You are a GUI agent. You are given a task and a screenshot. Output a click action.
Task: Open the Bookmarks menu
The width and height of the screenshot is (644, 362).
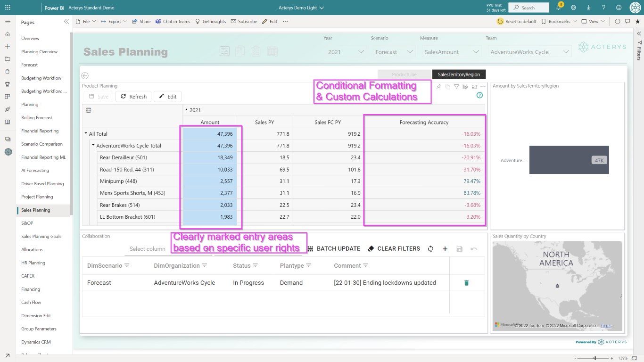pyautogui.click(x=559, y=21)
